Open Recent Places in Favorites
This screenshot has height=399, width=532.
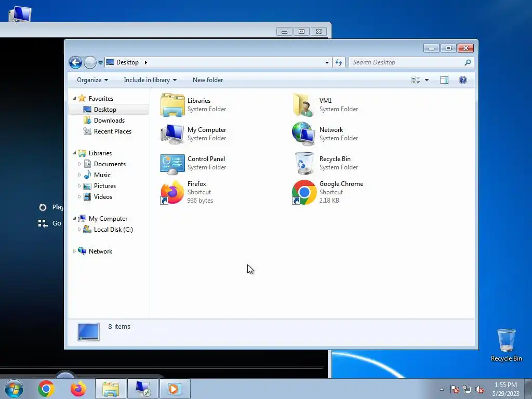tap(112, 131)
